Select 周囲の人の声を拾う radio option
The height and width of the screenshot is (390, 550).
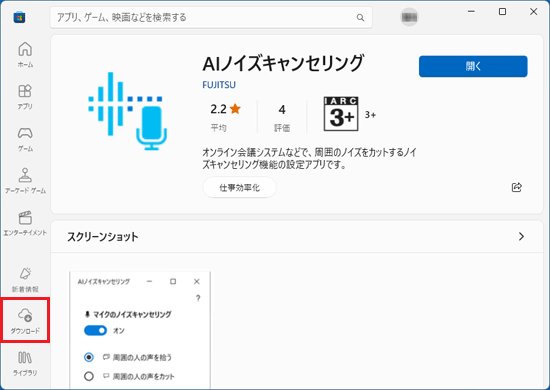point(89,357)
